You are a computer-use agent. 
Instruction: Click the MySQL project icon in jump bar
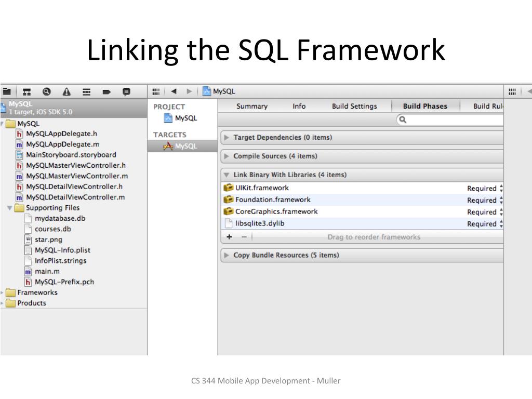coord(207,91)
